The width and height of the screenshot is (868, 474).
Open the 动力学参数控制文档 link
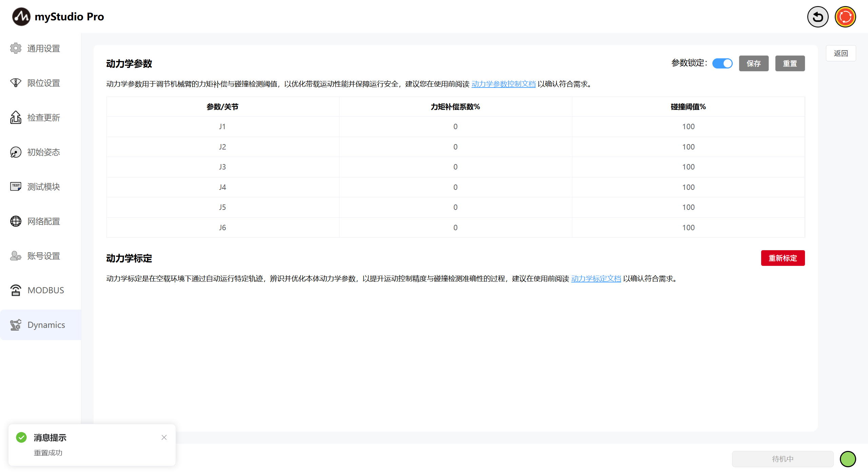point(504,84)
